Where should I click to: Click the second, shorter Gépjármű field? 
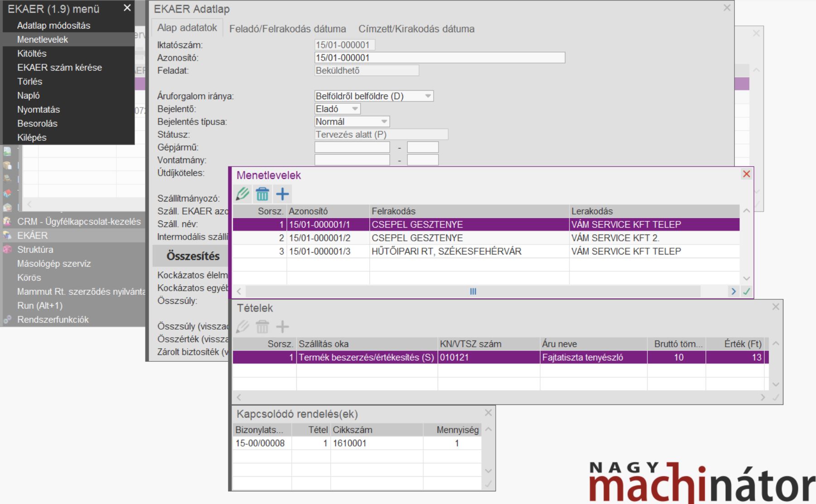pyautogui.click(x=423, y=147)
